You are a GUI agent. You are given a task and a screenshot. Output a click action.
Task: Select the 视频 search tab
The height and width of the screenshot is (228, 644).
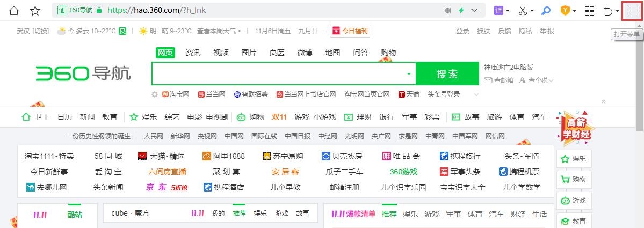pos(221,53)
